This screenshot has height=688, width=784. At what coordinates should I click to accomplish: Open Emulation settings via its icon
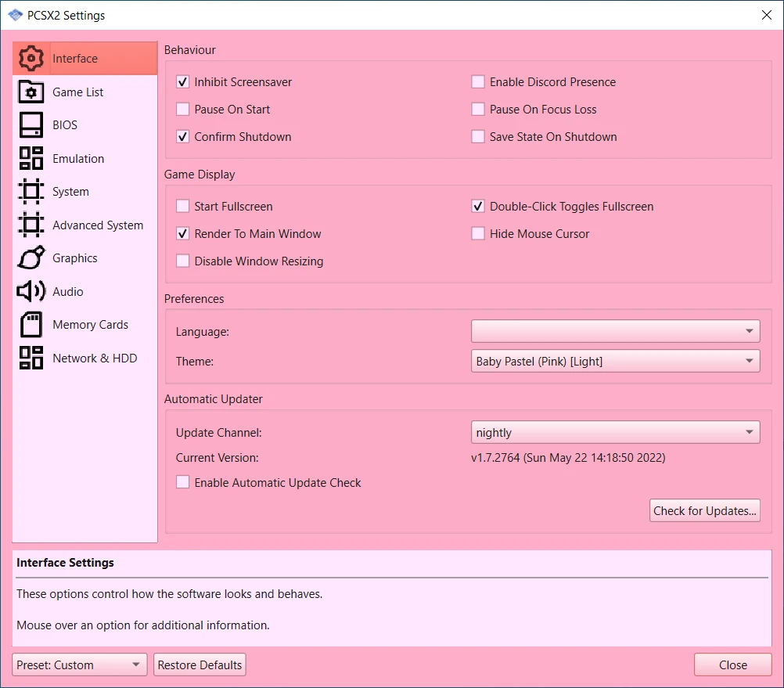coord(31,159)
